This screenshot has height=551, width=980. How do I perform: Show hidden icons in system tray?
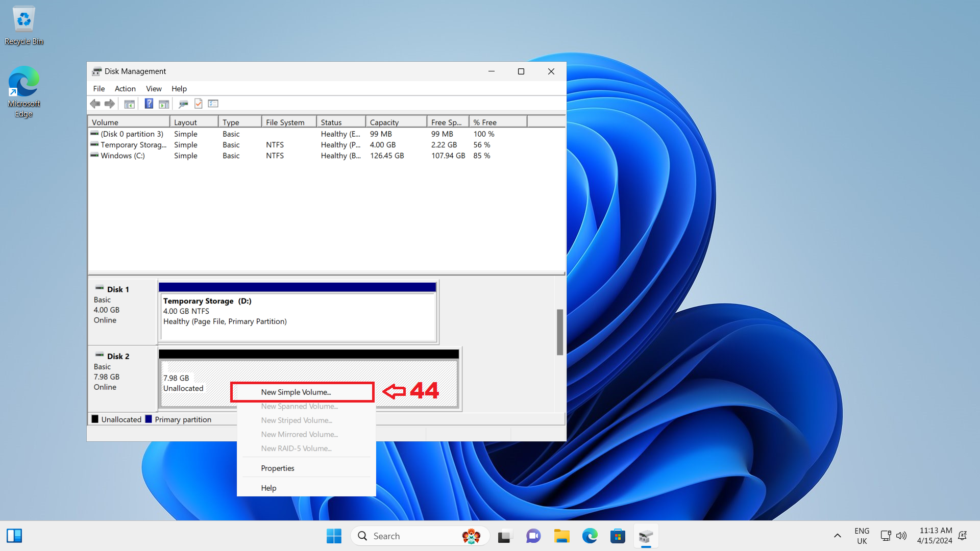(x=837, y=536)
